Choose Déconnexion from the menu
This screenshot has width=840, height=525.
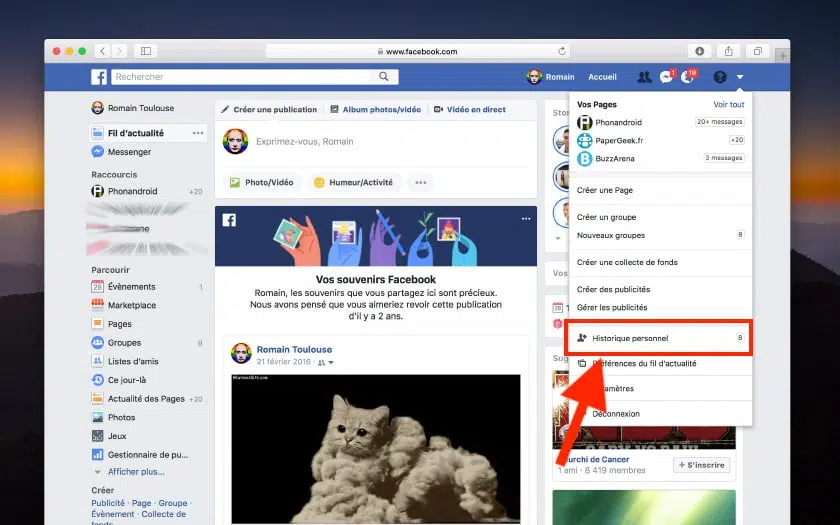coord(615,413)
